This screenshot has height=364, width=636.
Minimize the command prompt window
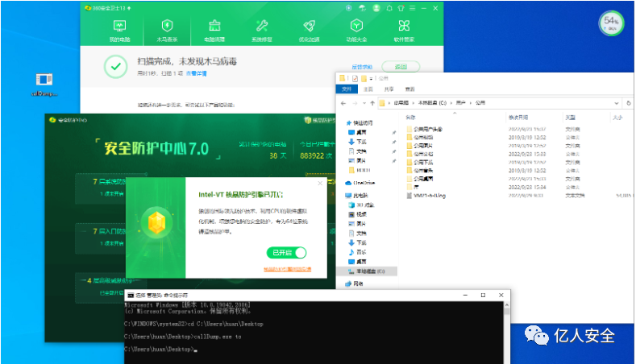click(465, 295)
